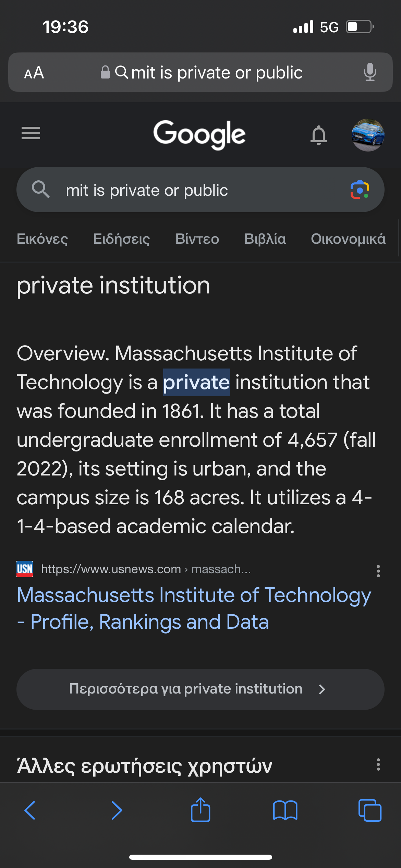Switch to the Ειδήσεις tab
The height and width of the screenshot is (868, 401).
(121, 239)
